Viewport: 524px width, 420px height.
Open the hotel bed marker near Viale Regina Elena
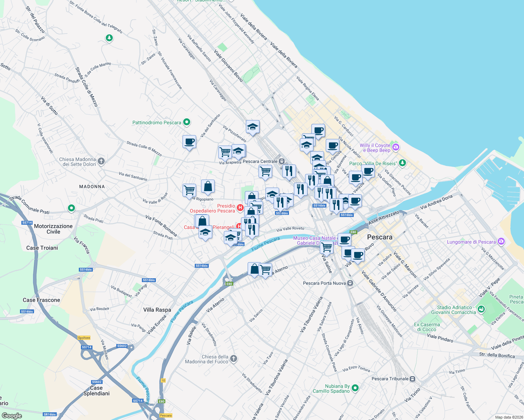click(x=307, y=136)
